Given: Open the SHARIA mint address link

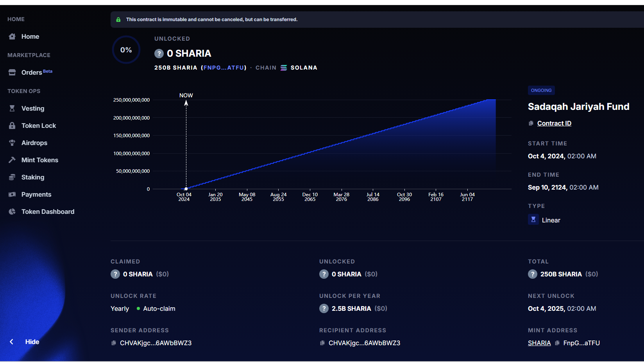Looking at the screenshot, I should pyautogui.click(x=539, y=343).
